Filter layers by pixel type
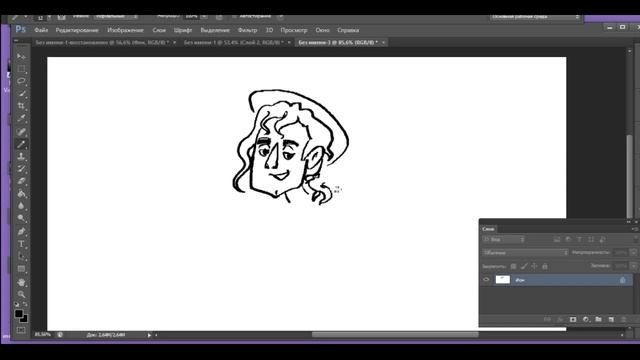Viewport: 640px width, 360px height. click(557, 240)
